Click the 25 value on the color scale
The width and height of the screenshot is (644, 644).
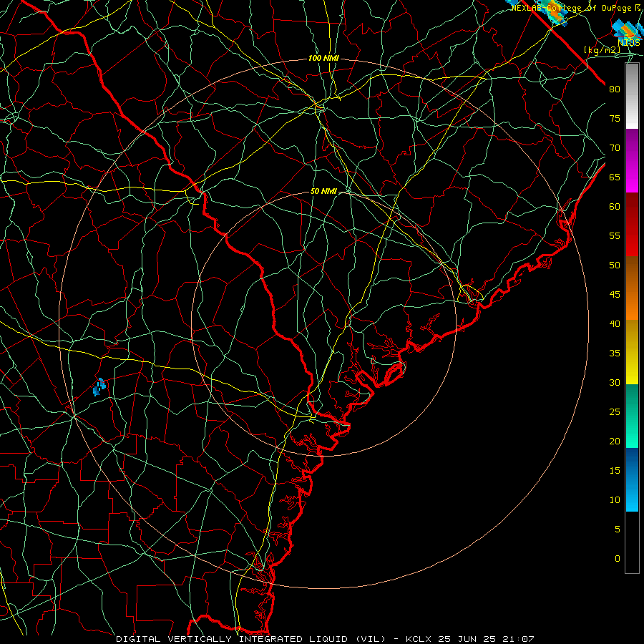pyautogui.click(x=615, y=411)
